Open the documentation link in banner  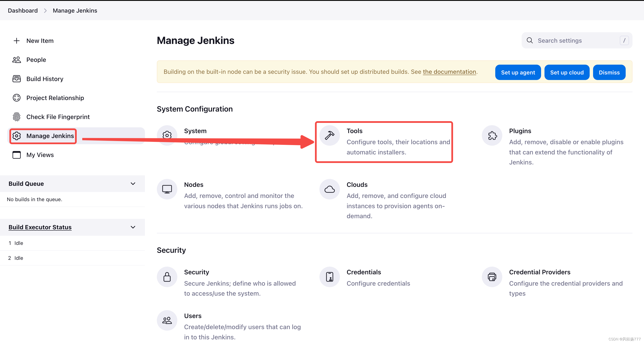click(x=449, y=72)
